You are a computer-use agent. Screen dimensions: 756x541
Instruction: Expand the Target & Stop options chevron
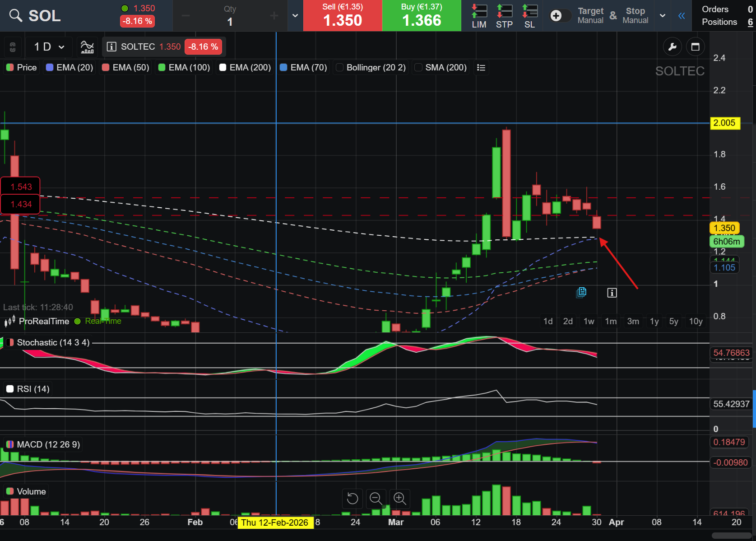point(662,16)
